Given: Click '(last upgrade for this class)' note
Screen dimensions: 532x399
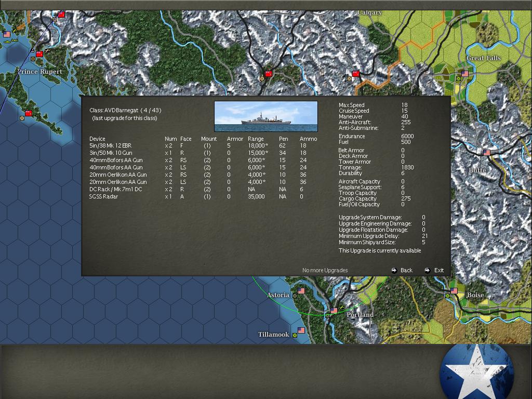Looking at the screenshot, I should (125, 118).
